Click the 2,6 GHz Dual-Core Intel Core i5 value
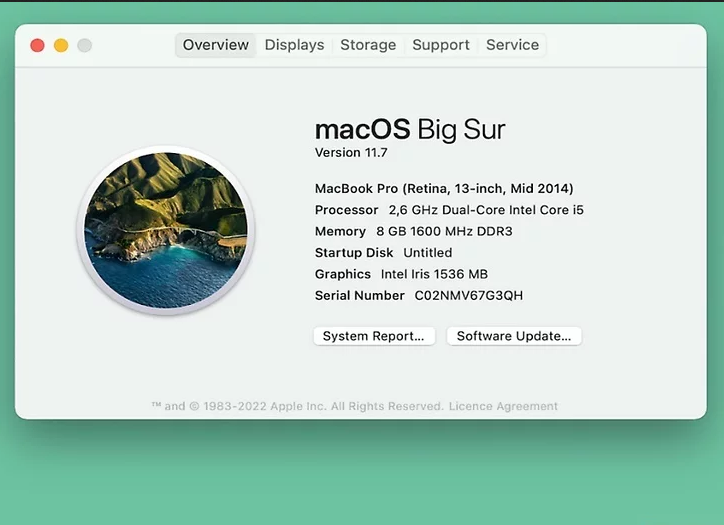This screenshot has width=724, height=525. pos(486,210)
